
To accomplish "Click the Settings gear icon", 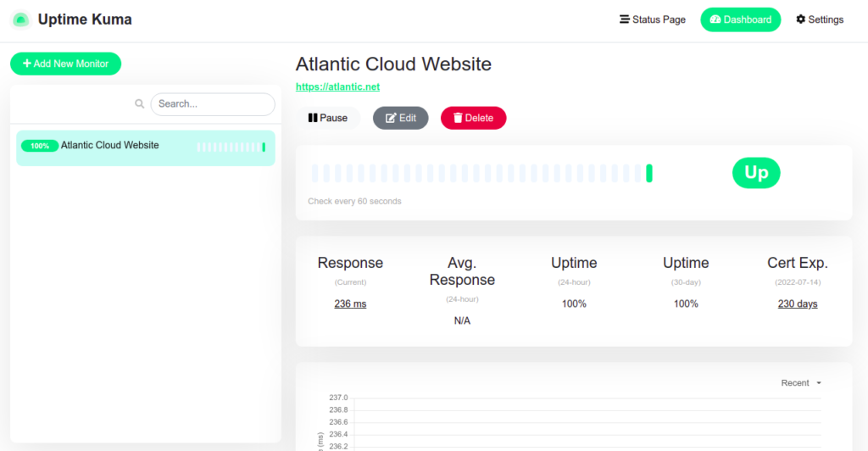I will pos(800,19).
